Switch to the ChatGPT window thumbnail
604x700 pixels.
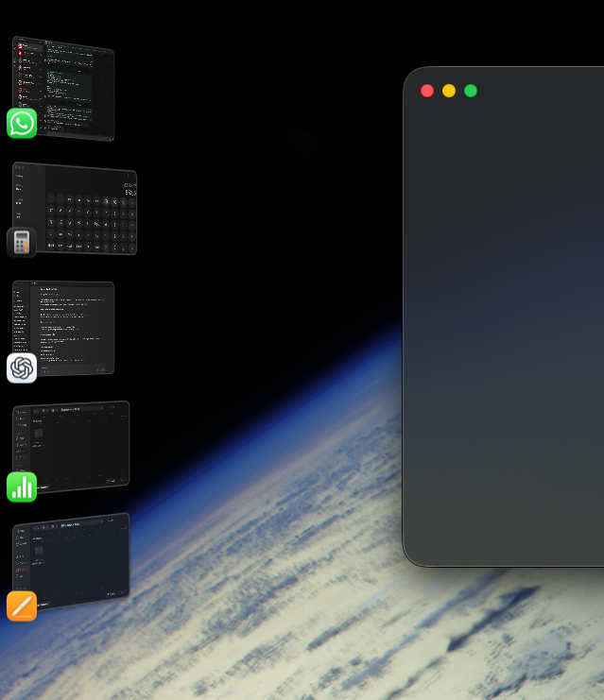click(x=63, y=328)
